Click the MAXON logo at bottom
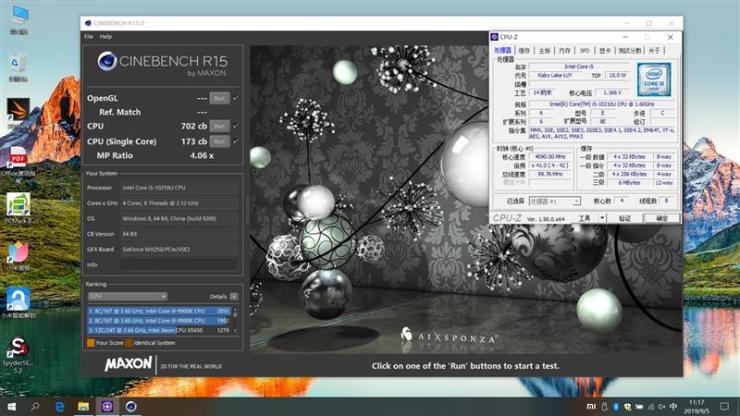The width and height of the screenshot is (740, 416). point(128,364)
